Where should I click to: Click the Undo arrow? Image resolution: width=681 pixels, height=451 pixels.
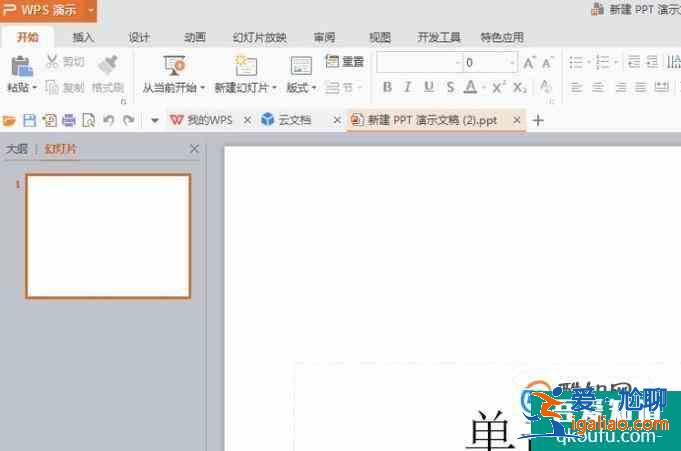click(x=109, y=120)
